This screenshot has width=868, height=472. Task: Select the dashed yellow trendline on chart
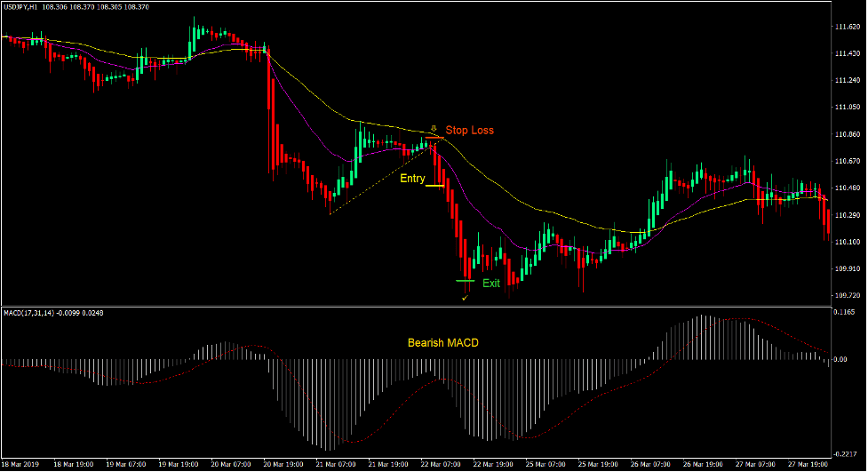tap(378, 180)
